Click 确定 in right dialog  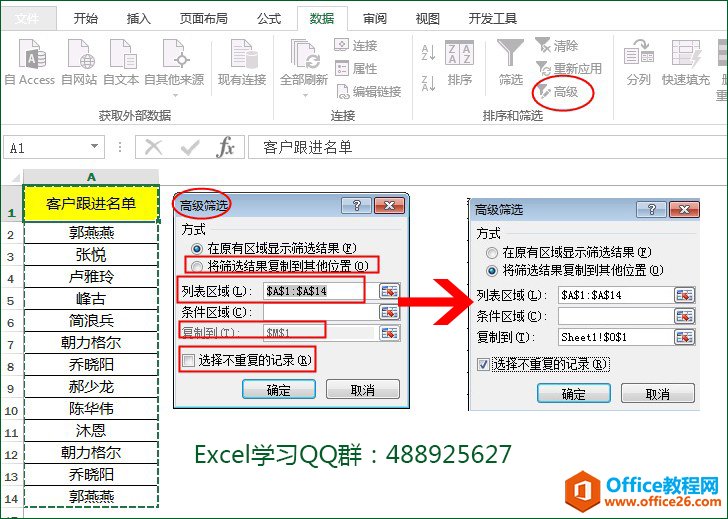coord(573,393)
